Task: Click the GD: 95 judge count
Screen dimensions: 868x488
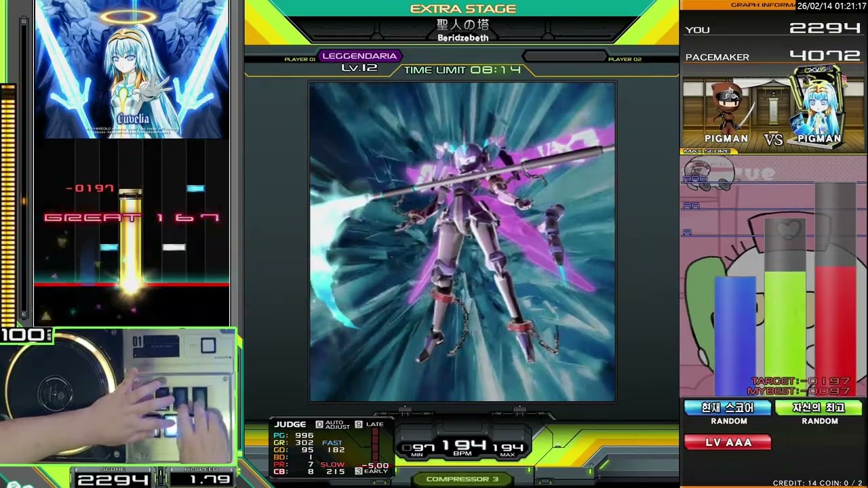Action: [x=294, y=450]
